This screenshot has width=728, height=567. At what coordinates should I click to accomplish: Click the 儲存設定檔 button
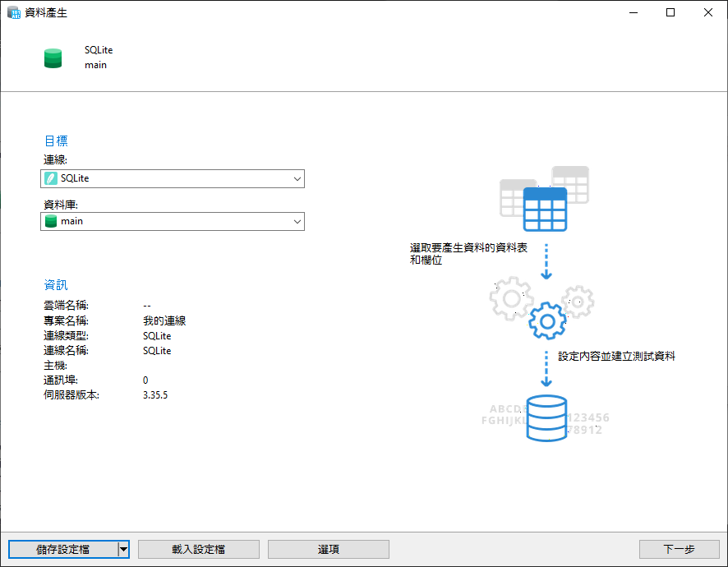[64, 549]
